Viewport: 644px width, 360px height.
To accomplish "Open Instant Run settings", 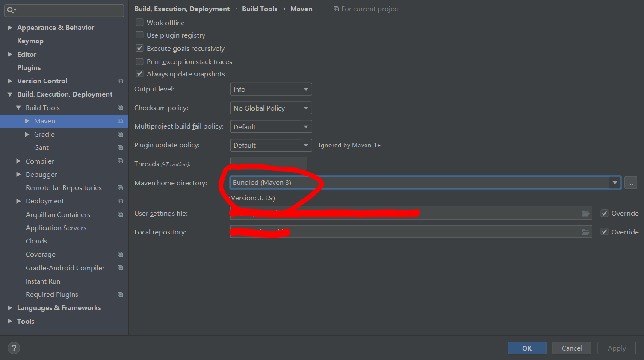I will (43, 281).
